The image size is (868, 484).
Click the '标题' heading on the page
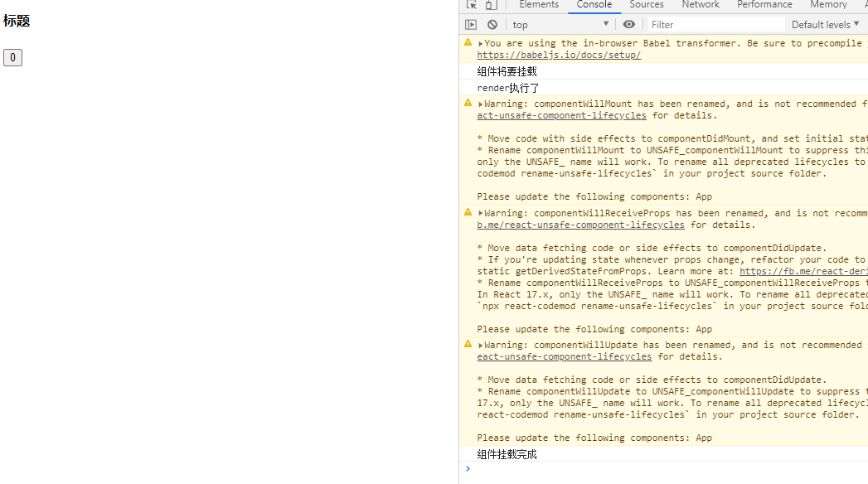click(x=17, y=21)
